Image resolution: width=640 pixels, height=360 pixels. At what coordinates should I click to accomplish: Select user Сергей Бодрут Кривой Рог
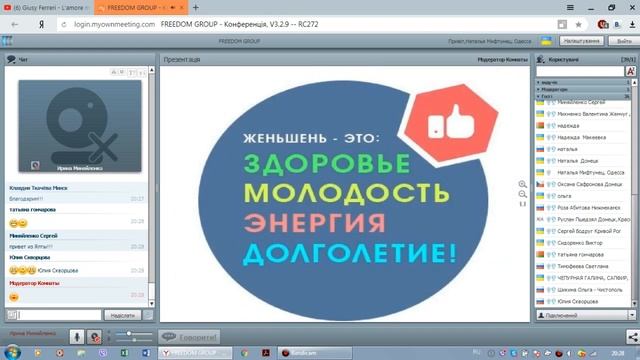pyautogui.click(x=582, y=231)
